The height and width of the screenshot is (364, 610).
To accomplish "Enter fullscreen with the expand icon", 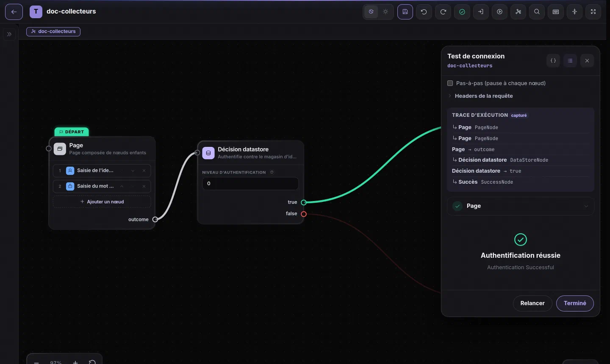I will click(x=593, y=12).
